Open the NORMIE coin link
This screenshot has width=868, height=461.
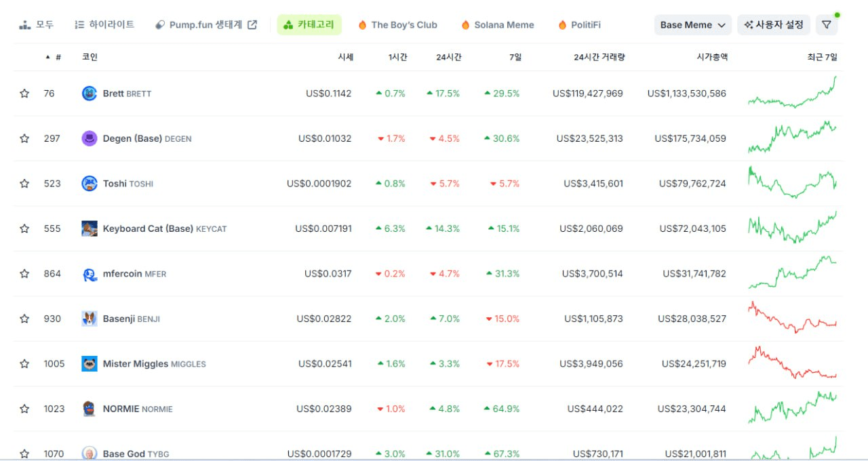138,409
